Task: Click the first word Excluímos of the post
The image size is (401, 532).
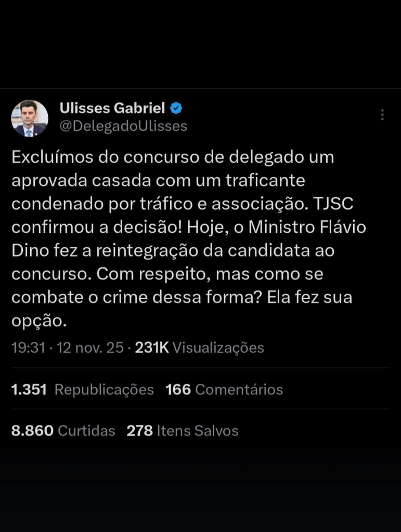Action: pyautogui.click(x=52, y=157)
